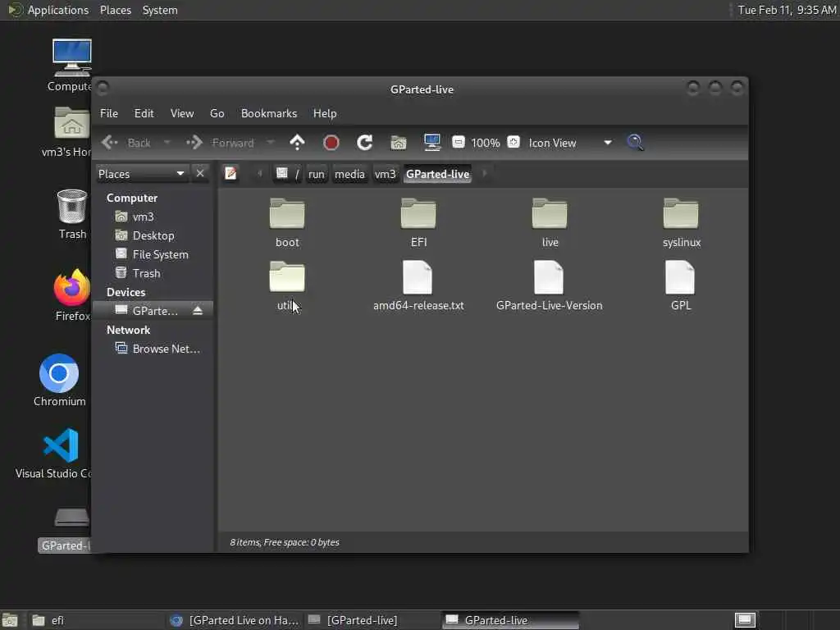Zoom in with plus icon
Image resolution: width=840 pixels, height=630 pixels.
click(x=514, y=142)
